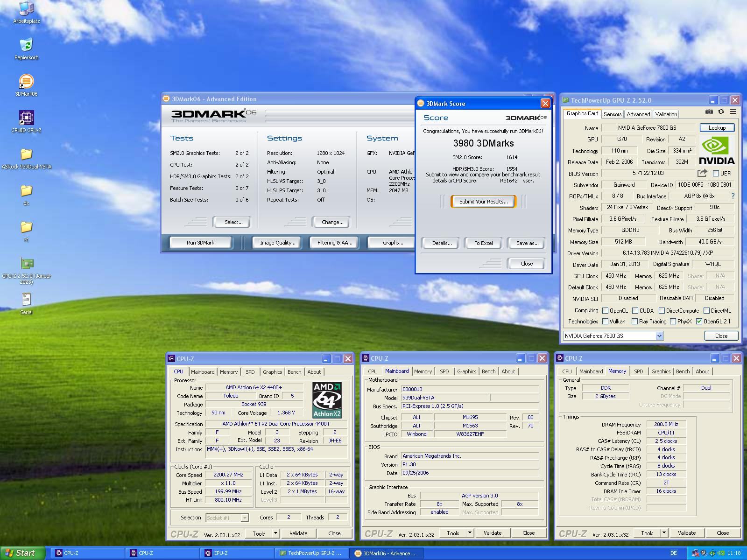Switch to Advanced tab in GPU-Z
The height and width of the screenshot is (560, 747).
638,114
